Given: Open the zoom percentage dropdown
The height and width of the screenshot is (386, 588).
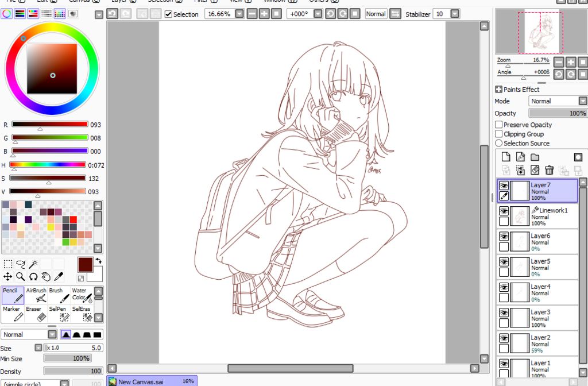Looking at the screenshot, I should tap(239, 14).
